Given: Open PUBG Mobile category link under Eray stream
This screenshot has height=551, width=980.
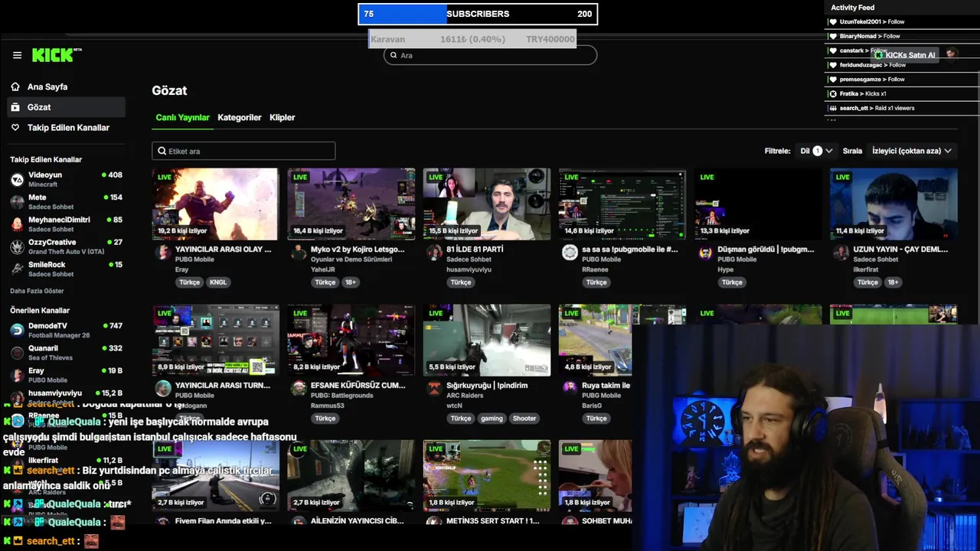Looking at the screenshot, I should tap(194, 259).
